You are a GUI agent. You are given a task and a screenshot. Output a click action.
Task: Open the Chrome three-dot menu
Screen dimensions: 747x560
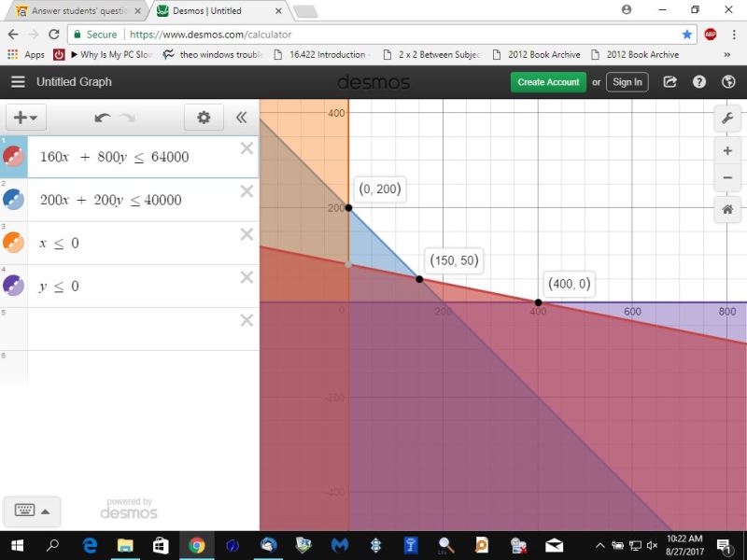click(x=734, y=35)
